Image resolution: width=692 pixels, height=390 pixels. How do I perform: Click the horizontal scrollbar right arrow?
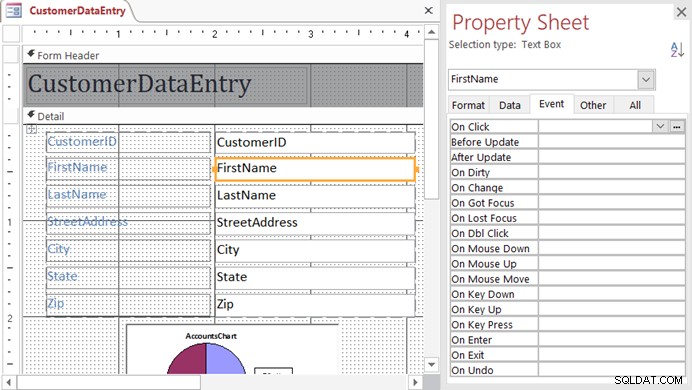pyautogui.click(x=414, y=382)
